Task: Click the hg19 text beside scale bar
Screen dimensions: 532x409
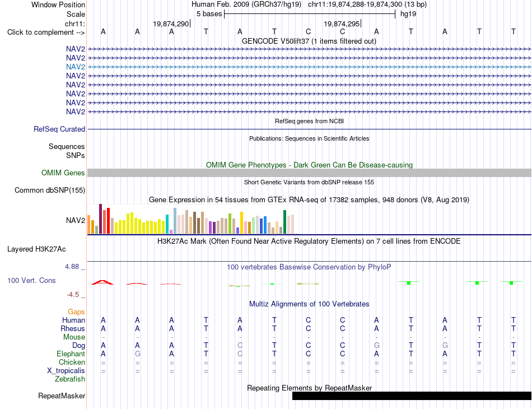Action: click(408, 14)
